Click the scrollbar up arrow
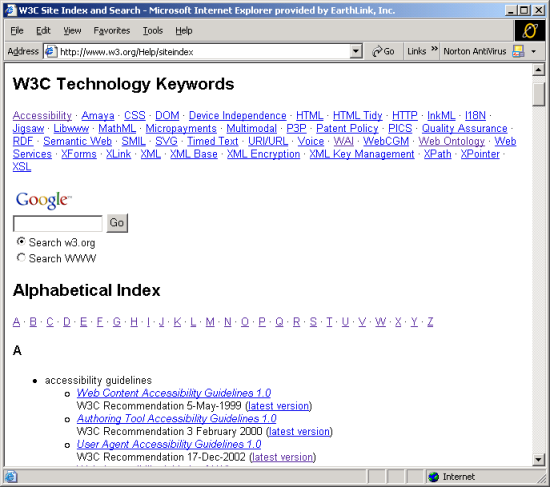The width and height of the screenshot is (550, 487). [538, 69]
